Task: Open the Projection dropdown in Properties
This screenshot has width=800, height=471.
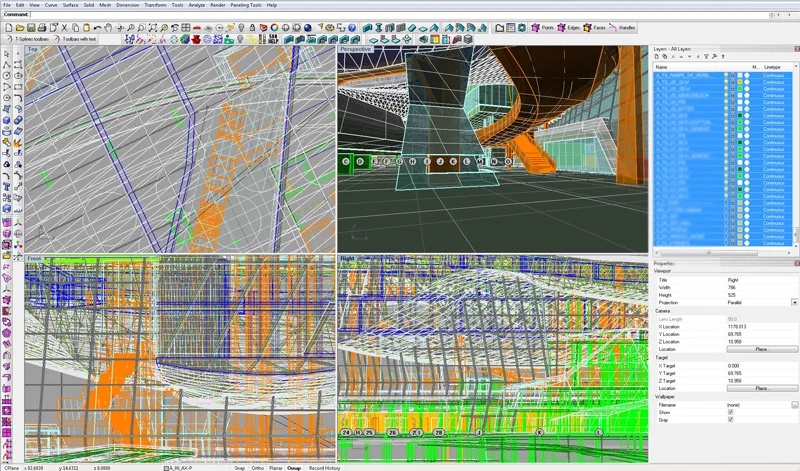Action: click(794, 302)
